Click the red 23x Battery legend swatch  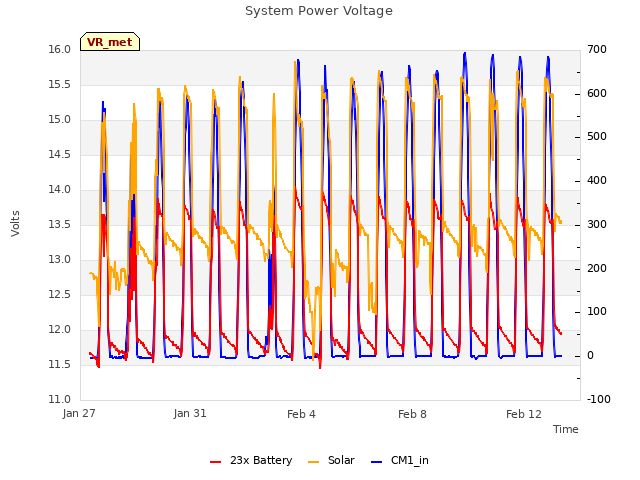[215, 462]
